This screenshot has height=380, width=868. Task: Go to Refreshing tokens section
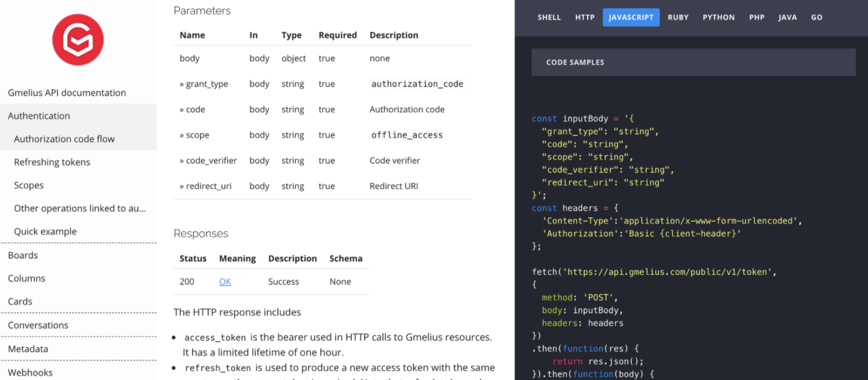point(78,162)
